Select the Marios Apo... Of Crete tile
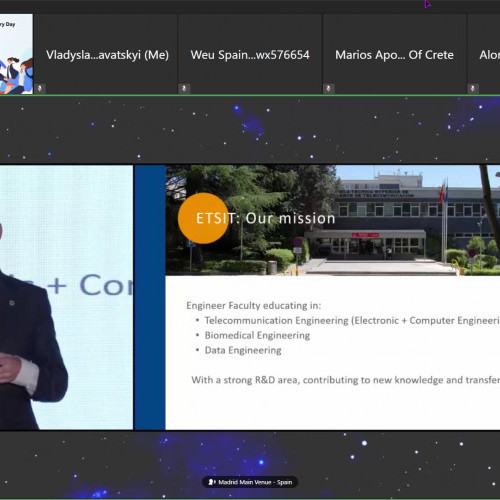 click(x=394, y=54)
